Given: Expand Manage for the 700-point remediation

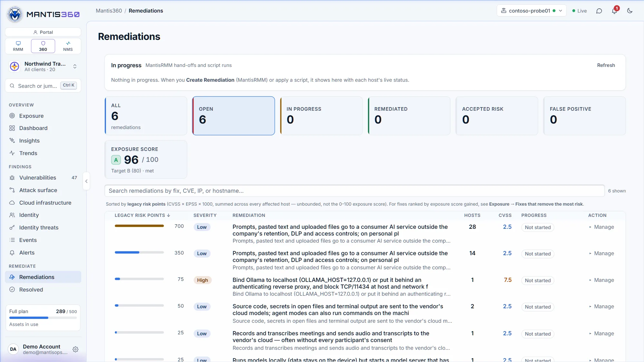Looking at the screenshot, I should pyautogui.click(x=601, y=227).
